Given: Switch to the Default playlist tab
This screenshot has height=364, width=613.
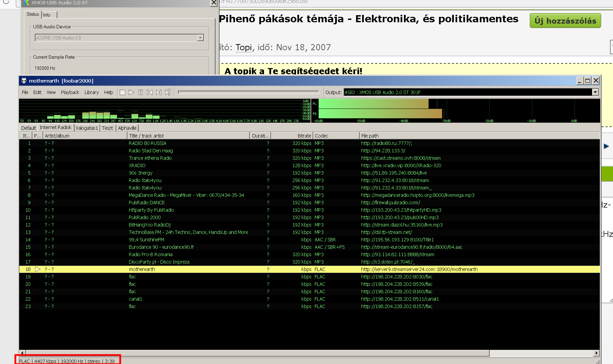Looking at the screenshot, I should [x=29, y=128].
